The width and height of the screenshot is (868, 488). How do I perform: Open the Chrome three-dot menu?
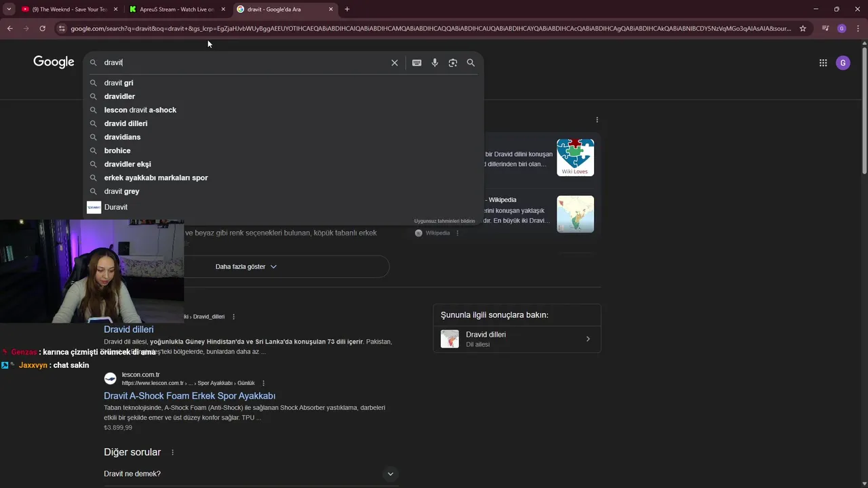point(857,28)
